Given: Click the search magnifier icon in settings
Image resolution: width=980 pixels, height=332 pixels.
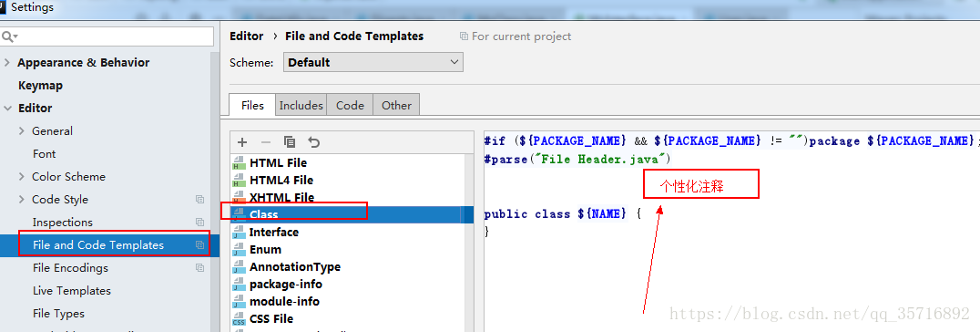Looking at the screenshot, I should [9, 37].
